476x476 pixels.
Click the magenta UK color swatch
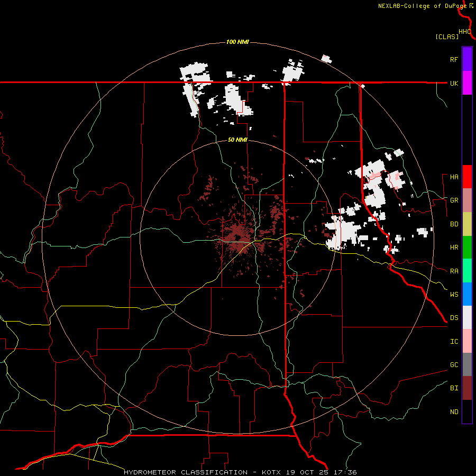point(467,83)
